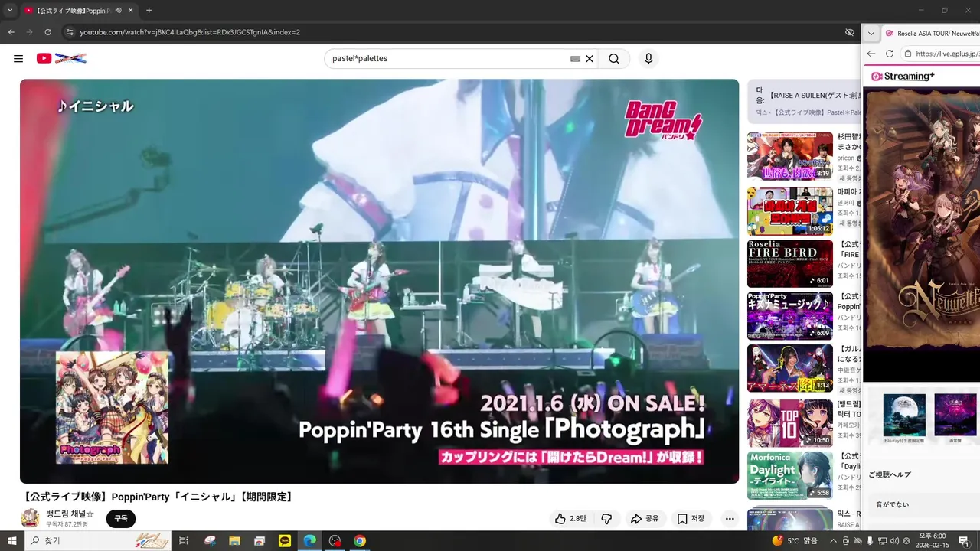Play the Poppin'Party キズナミュージック thumbnail
This screenshot has width=980, height=551.
[x=789, y=315]
